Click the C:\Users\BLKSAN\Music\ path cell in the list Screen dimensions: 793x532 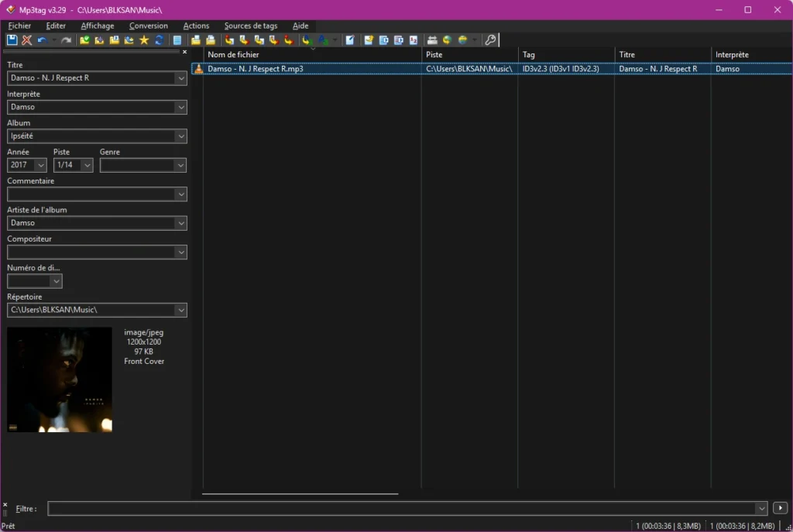[469, 69]
